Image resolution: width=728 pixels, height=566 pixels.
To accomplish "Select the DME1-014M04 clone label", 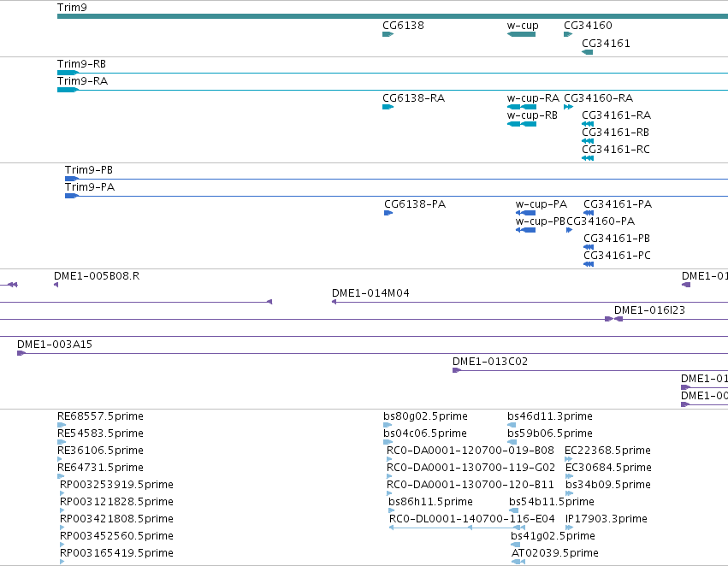I will (370, 293).
